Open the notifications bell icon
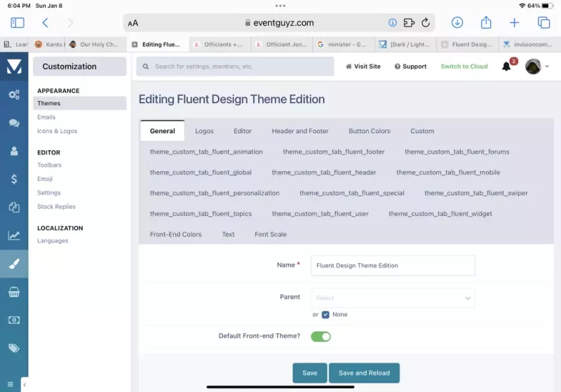The width and height of the screenshot is (561, 392). [x=506, y=66]
